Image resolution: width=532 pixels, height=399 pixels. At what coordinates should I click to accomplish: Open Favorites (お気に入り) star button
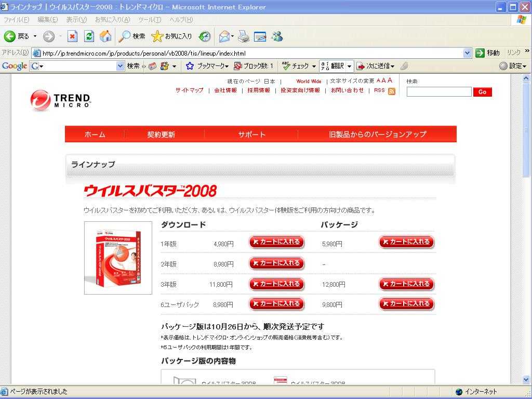[171, 36]
